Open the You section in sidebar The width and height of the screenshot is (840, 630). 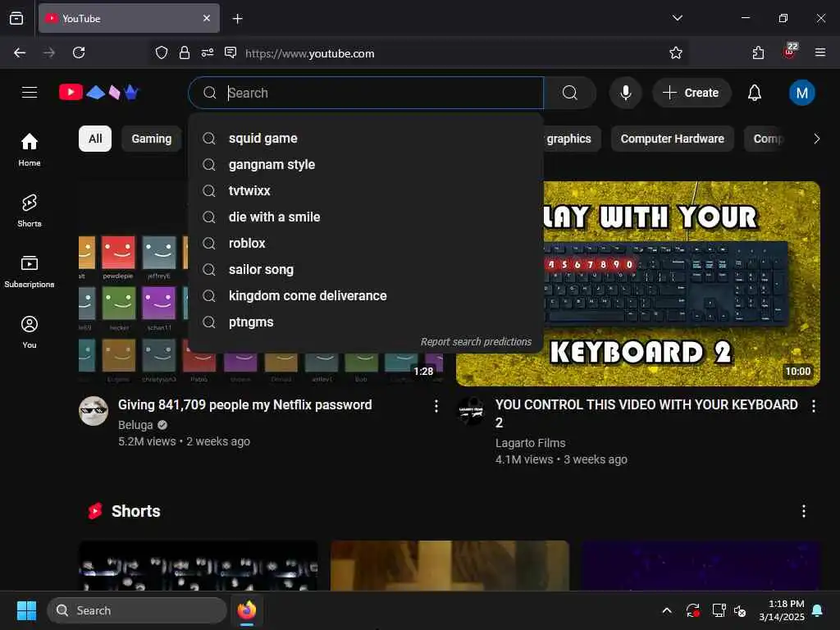click(x=30, y=332)
